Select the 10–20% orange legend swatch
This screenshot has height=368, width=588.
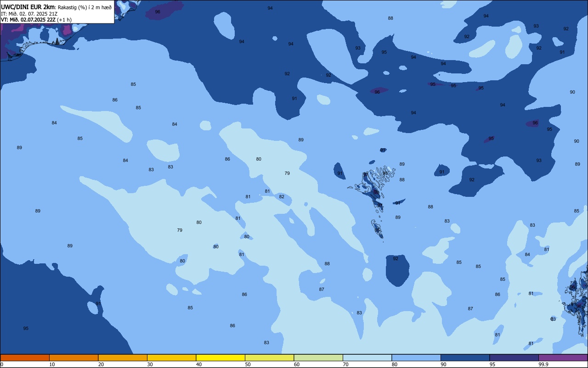(73, 357)
